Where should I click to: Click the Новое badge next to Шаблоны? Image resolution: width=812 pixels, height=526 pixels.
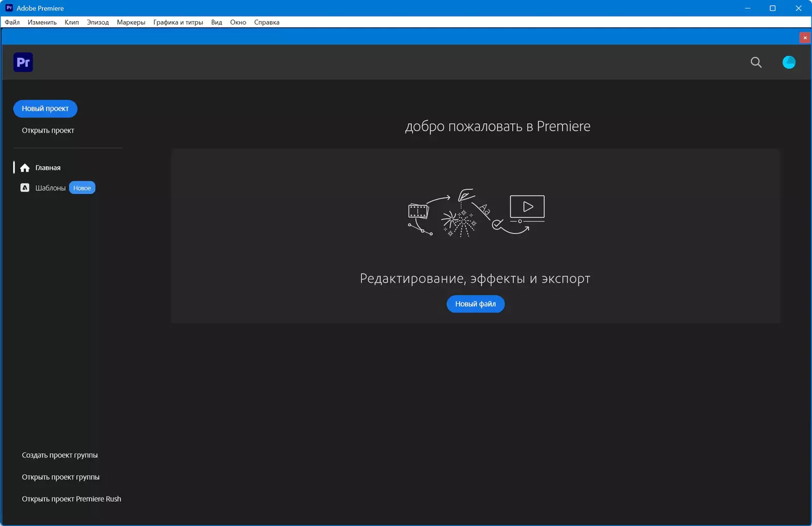point(82,188)
